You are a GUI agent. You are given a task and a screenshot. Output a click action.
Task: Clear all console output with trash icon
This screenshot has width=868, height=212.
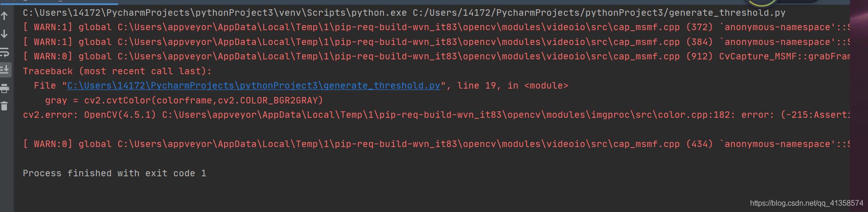[x=5, y=106]
